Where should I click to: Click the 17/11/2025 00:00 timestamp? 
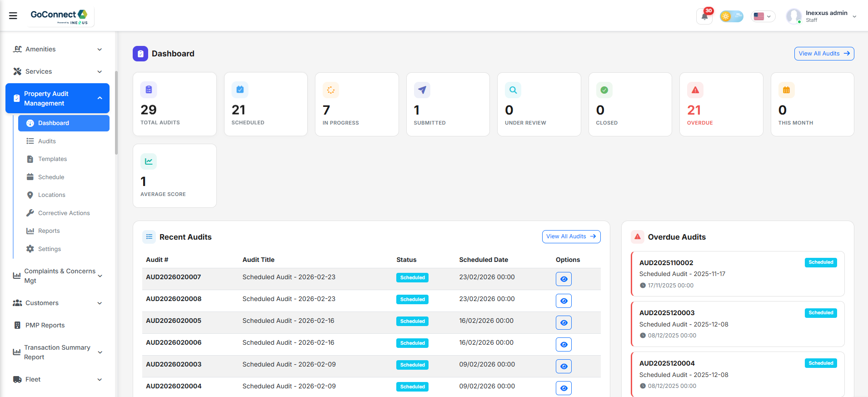(671, 286)
